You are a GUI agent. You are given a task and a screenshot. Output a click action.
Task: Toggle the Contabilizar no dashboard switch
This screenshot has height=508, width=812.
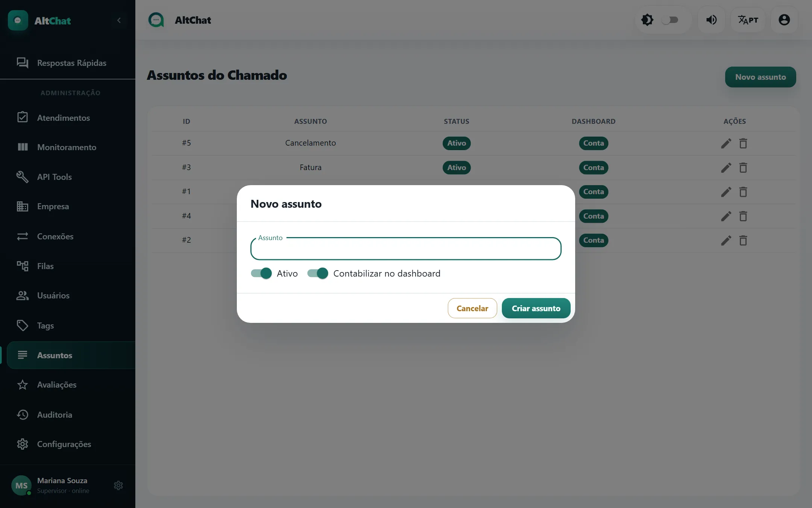click(318, 273)
